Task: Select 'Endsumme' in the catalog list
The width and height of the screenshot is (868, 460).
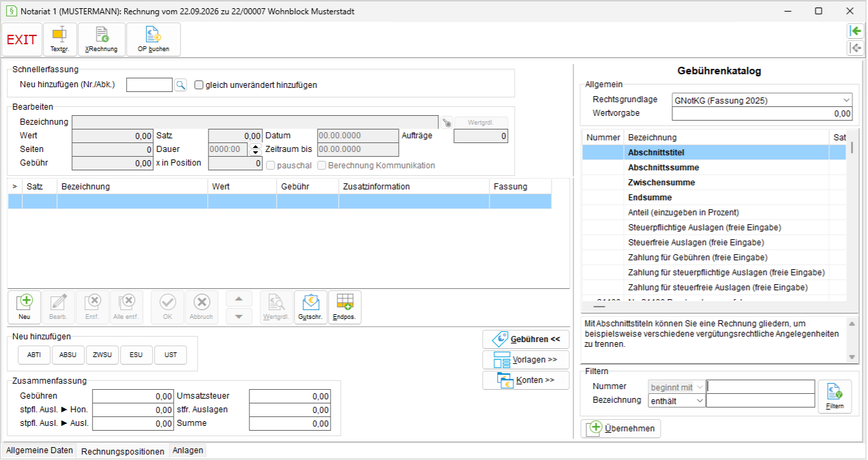Action: 714,198
